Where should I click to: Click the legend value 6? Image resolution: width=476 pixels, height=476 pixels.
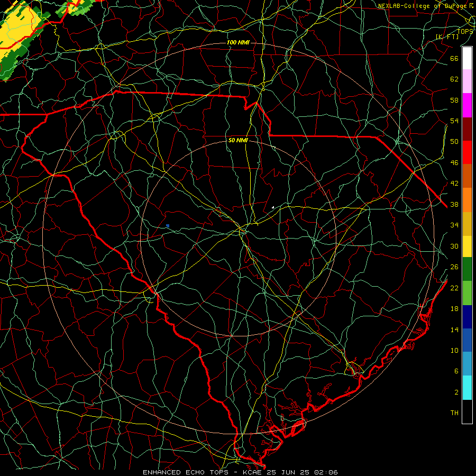tap(456, 371)
